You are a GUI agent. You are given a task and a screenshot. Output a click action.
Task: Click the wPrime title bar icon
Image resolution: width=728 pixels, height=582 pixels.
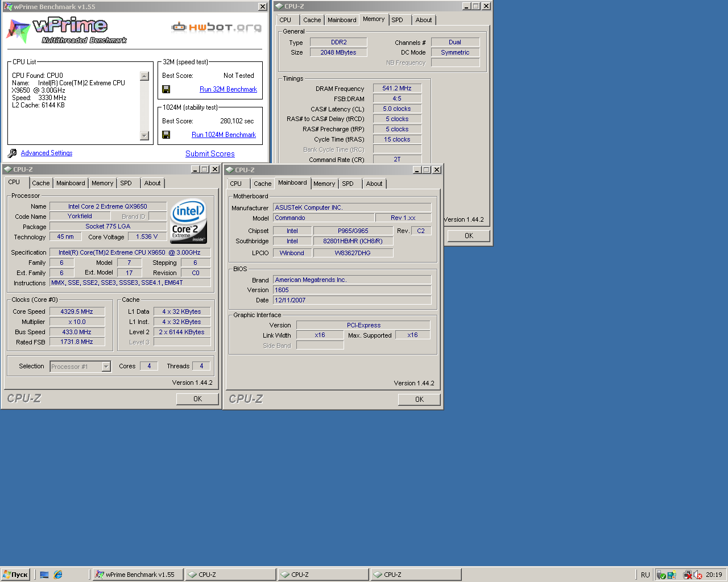pos(8,7)
